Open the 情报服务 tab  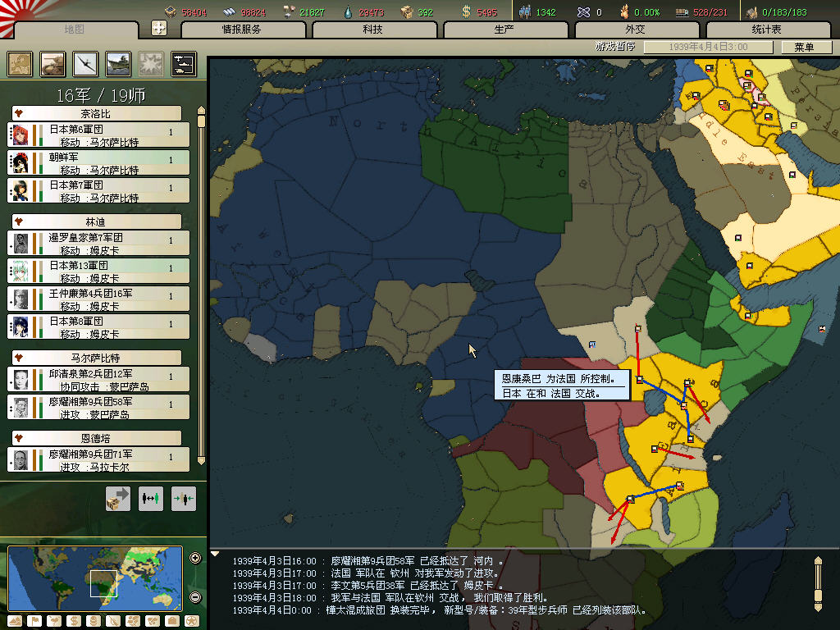point(242,30)
